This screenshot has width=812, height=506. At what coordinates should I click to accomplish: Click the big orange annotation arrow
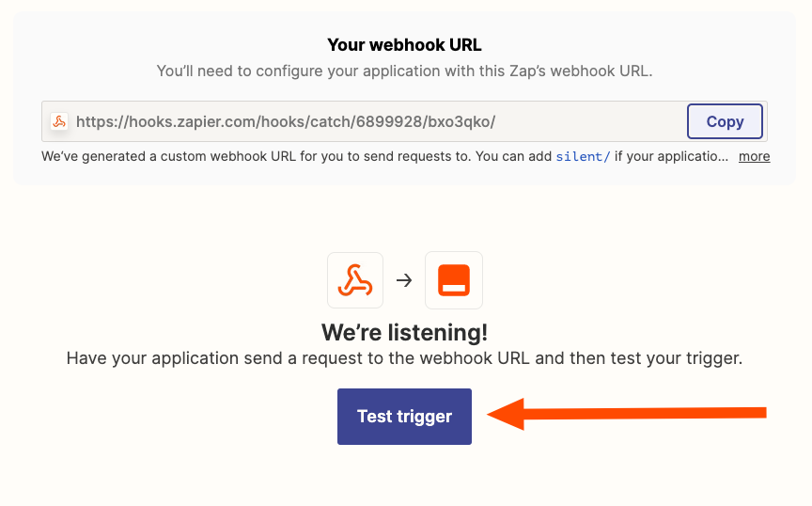tap(627, 414)
